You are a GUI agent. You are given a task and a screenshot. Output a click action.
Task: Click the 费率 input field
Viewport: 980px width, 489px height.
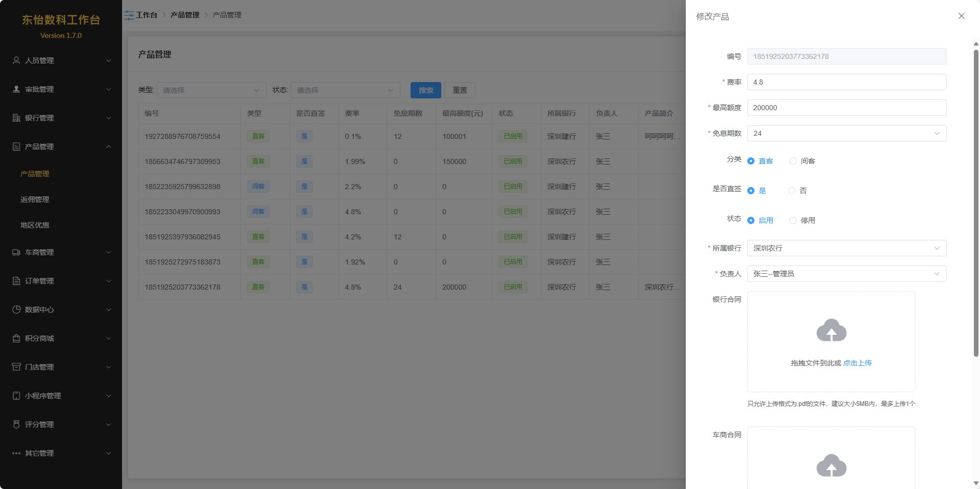[x=846, y=82]
